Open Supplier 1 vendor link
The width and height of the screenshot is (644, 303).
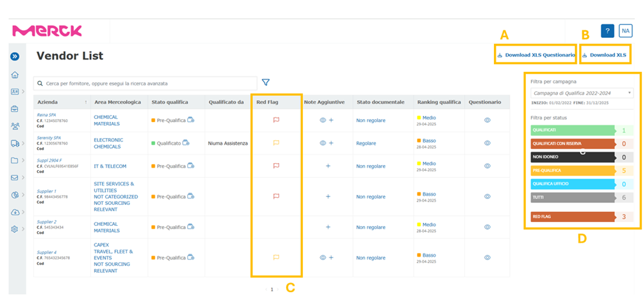[47, 191]
